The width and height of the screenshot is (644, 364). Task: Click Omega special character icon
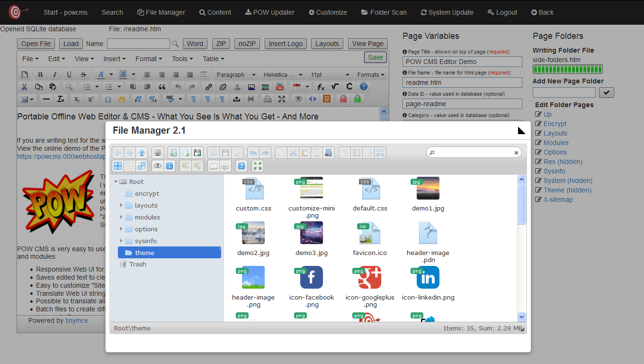pyautogui.click(x=108, y=100)
